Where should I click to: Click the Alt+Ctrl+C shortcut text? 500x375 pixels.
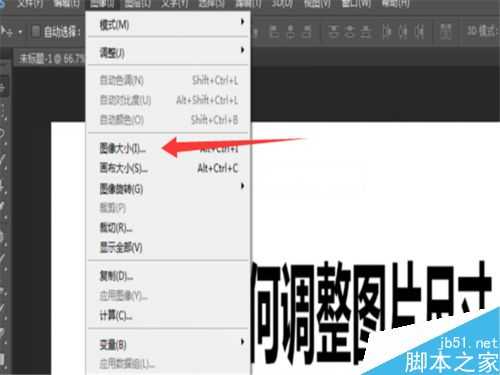pos(218,168)
